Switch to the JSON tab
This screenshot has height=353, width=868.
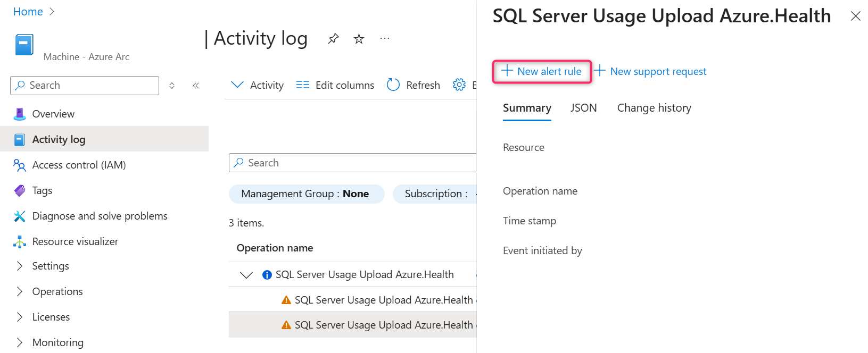click(x=583, y=108)
